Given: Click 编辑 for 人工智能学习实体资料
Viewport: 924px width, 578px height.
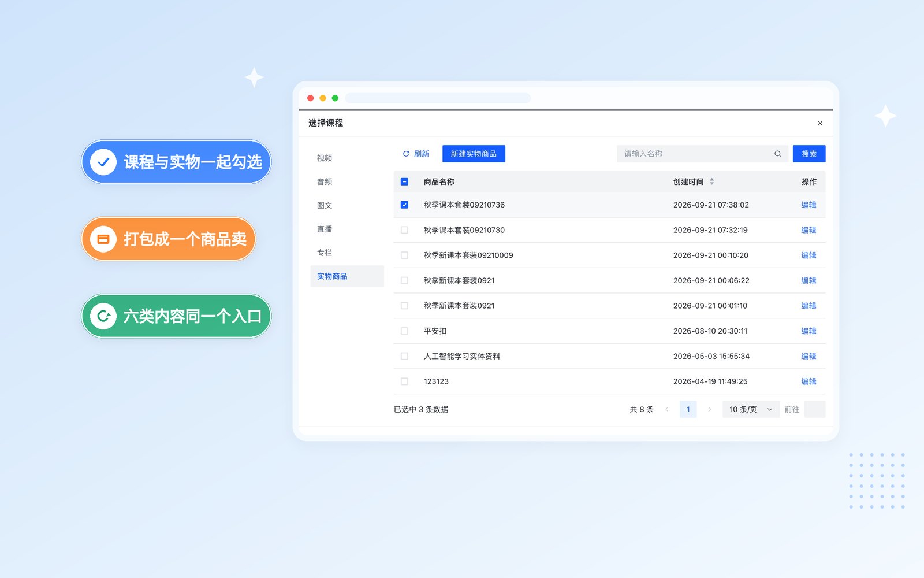Looking at the screenshot, I should pyautogui.click(x=808, y=356).
